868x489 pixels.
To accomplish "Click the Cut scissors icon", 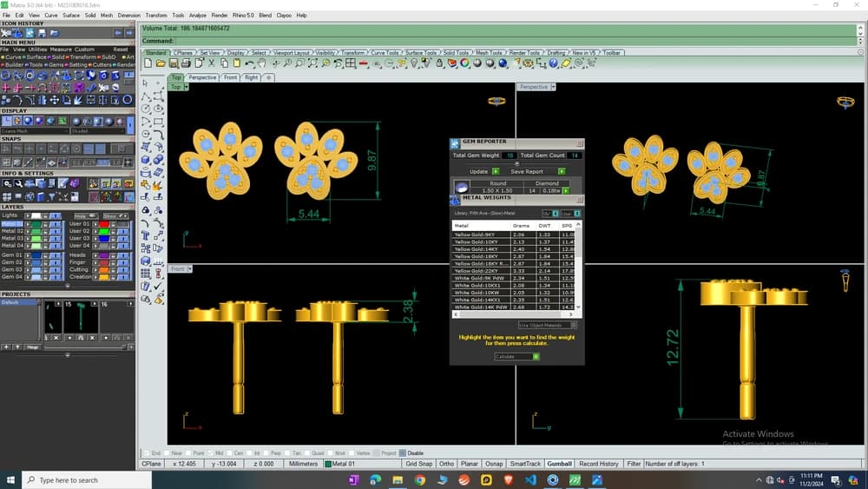I will tap(212, 63).
